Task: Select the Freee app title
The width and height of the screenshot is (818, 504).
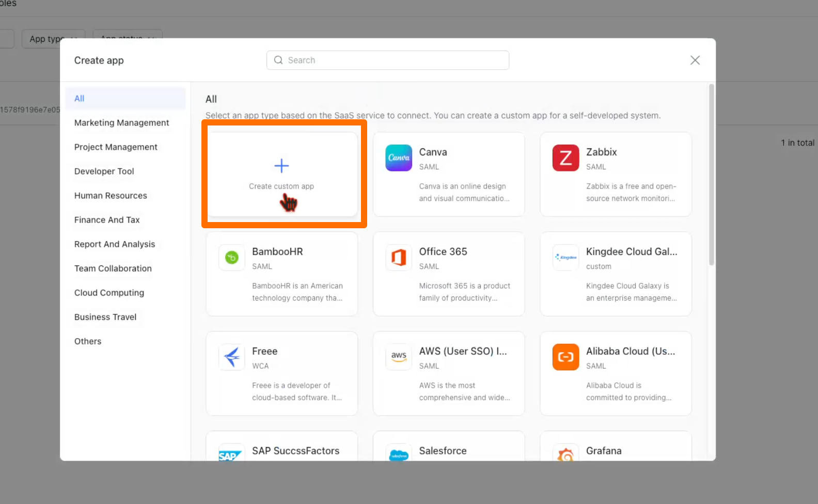Action: (x=265, y=351)
